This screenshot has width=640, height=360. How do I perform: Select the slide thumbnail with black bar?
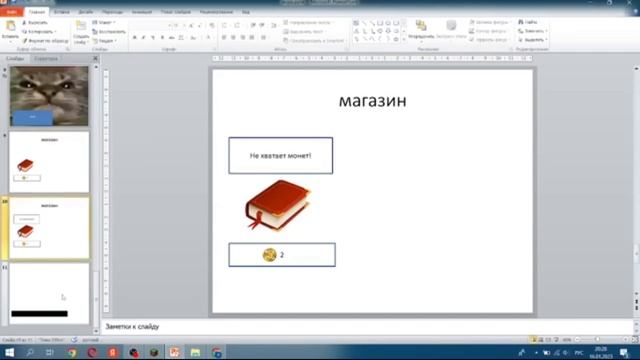[49, 293]
